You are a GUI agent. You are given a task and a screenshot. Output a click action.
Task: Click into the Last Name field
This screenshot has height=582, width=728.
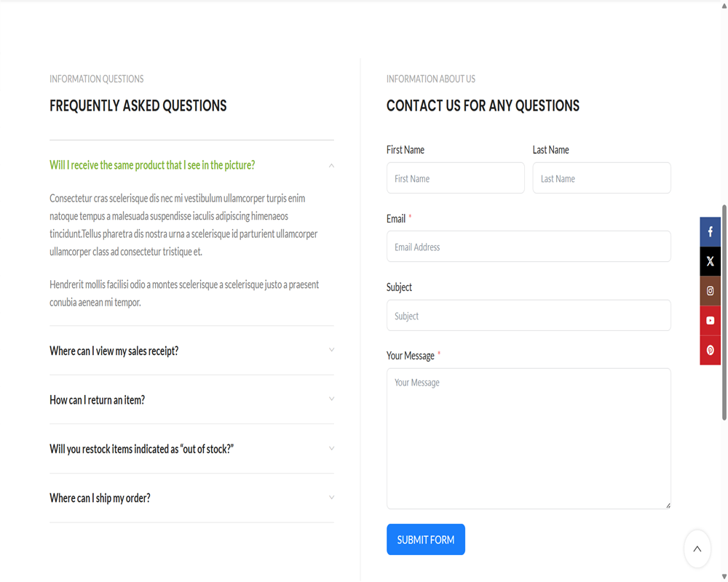tap(601, 178)
